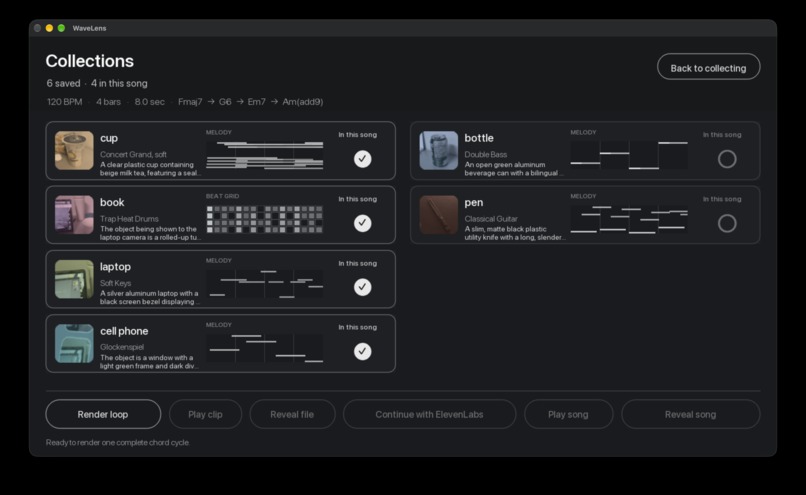
Task: Click the 'G6' chord
Action: pyautogui.click(x=225, y=102)
